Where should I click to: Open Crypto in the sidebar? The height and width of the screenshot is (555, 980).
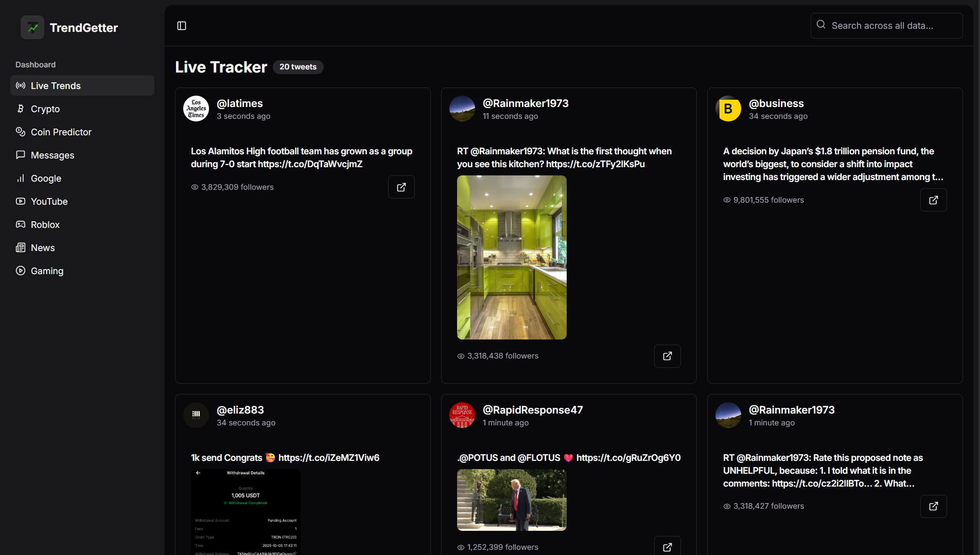point(45,109)
